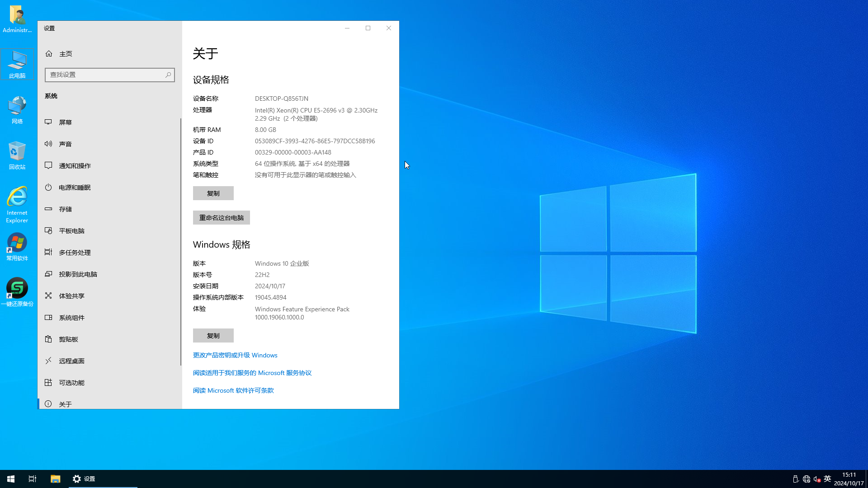
Task: Open the 电源和睡眠 power icon
Action: [48, 187]
